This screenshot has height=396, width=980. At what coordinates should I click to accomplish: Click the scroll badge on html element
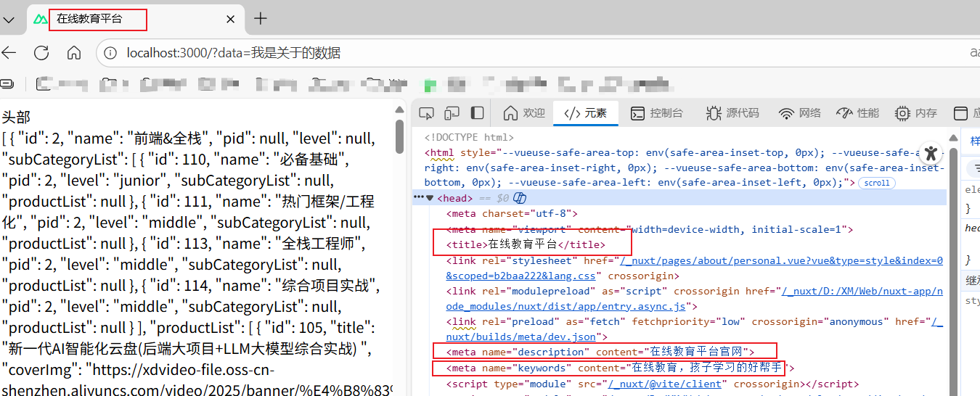pos(876,183)
